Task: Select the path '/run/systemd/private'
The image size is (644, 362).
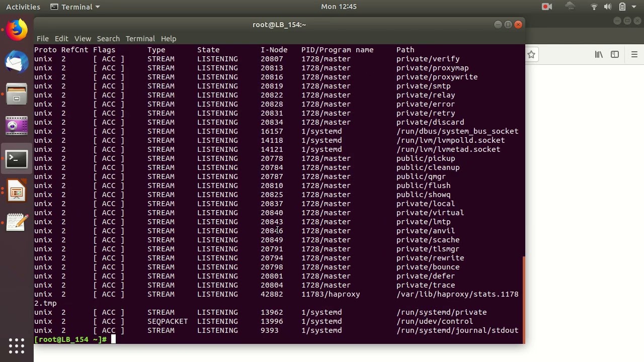Action: pyautogui.click(x=442, y=312)
